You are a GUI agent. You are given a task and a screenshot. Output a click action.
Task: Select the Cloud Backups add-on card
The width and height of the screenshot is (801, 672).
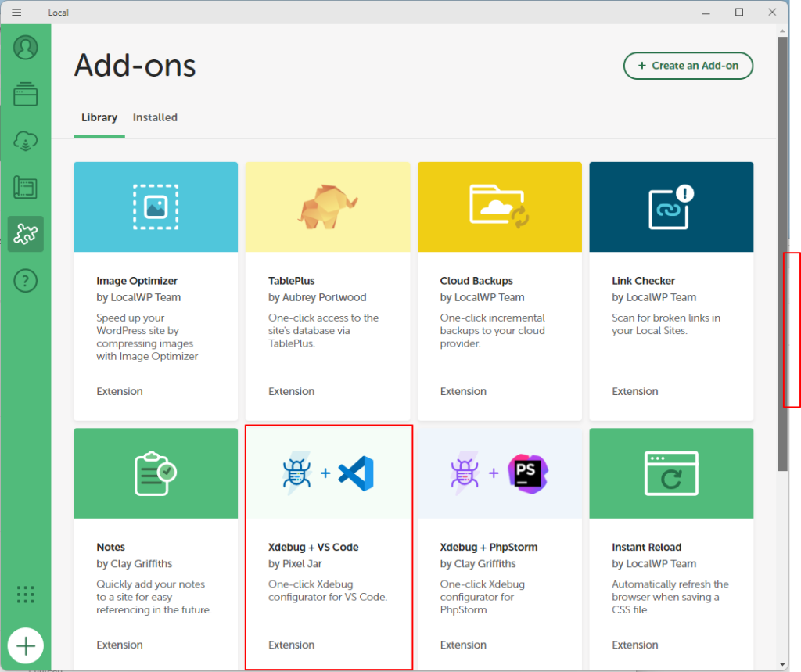(x=500, y=290)
